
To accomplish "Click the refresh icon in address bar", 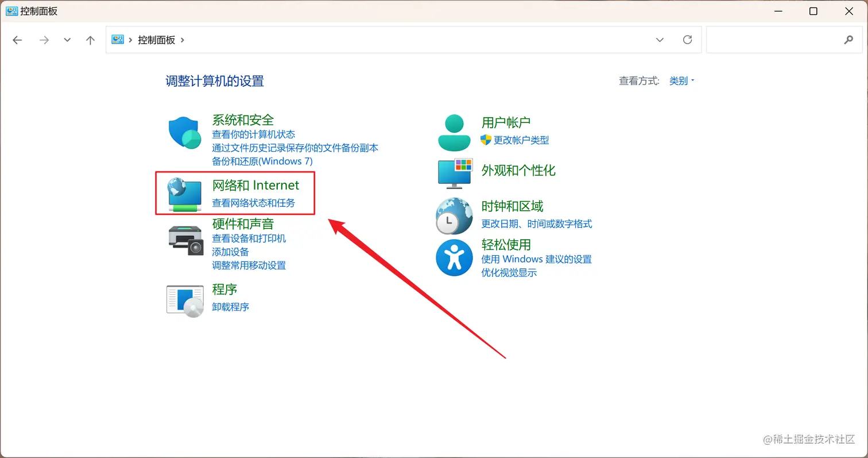I will [x=687, y=40].
